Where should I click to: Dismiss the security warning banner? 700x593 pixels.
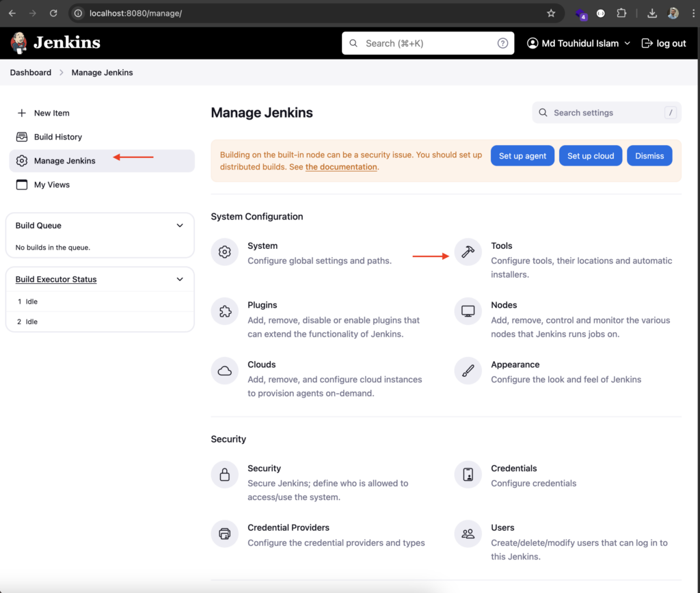click(649, 156)
